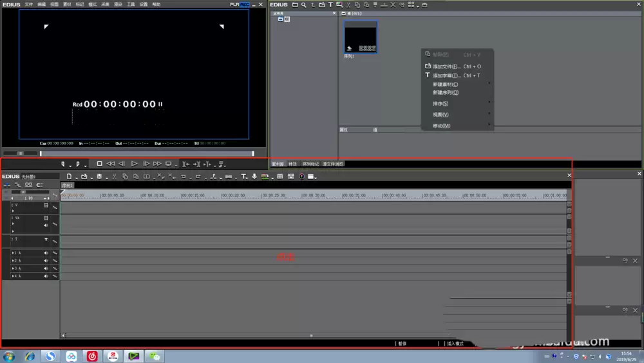
Task: Click the microphone voice-over icon in timeline toolbar
Action: 254,177
